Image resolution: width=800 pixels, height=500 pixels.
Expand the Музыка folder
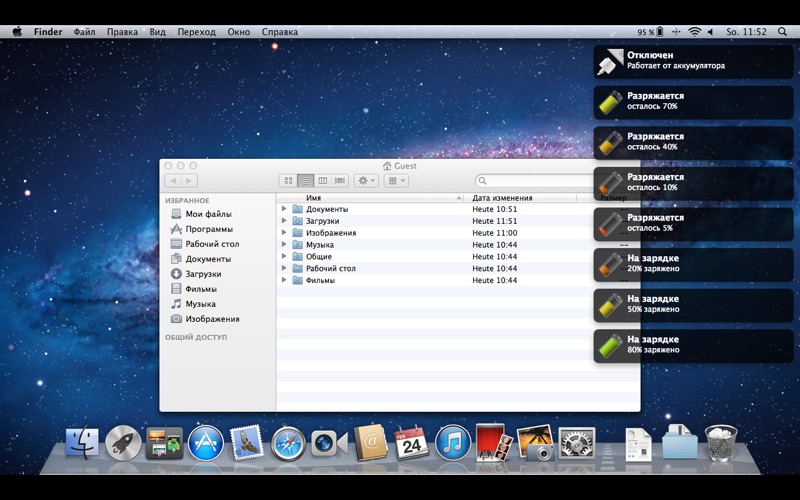click(284, 244)
